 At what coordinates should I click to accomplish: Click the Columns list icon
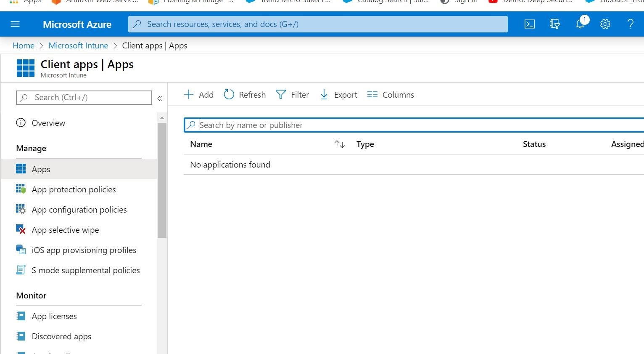click(x=372, y=94)
